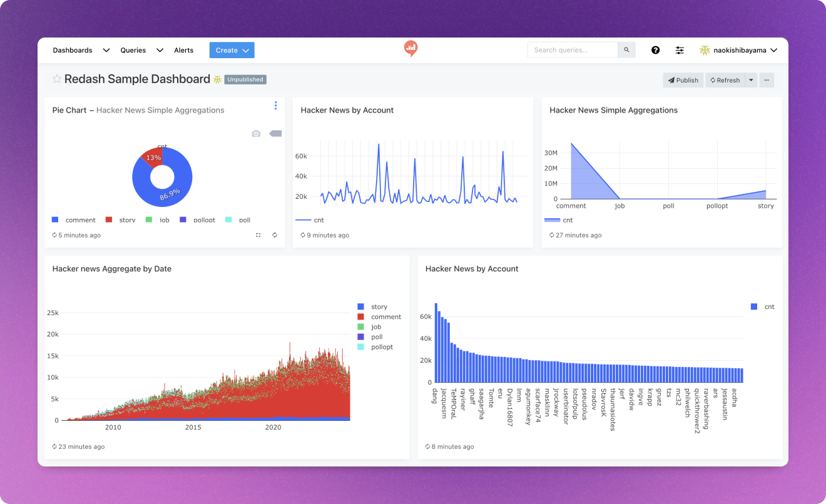Click the Unpublished tag
The image size is (826, 504).
tap(245, 79)
